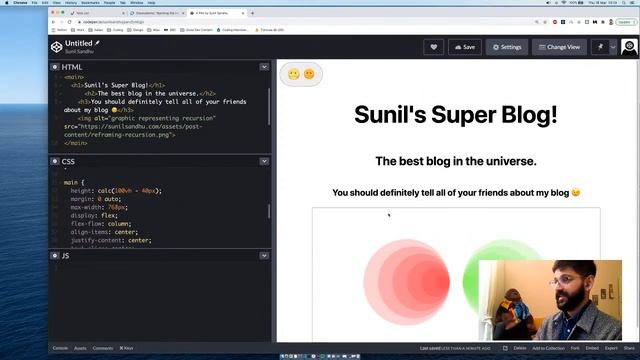Click the Chrome Update button
The height and width of the screenshot is (360, 640).
(x=626, y=22)
